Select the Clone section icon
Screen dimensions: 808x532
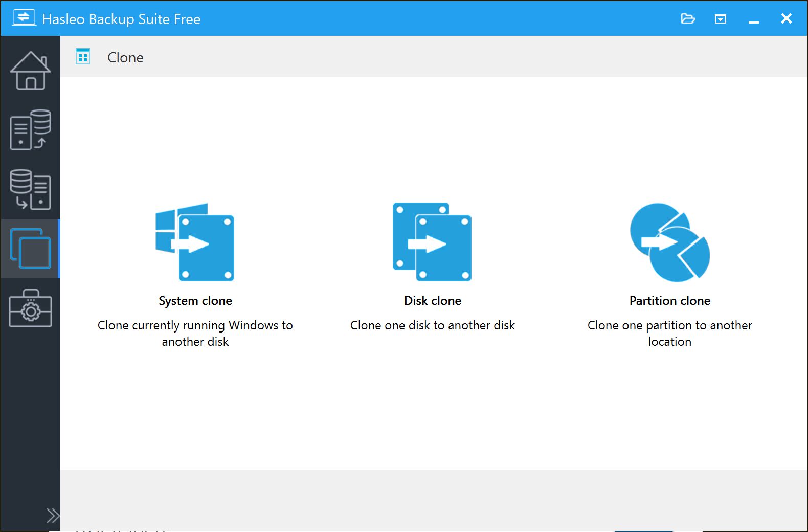[x=31, y=249]
